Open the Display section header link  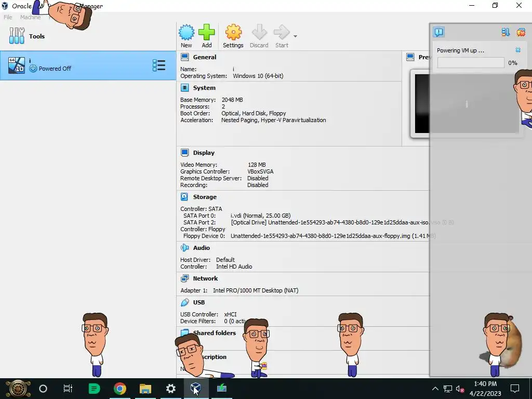click(x=204, y=153)
